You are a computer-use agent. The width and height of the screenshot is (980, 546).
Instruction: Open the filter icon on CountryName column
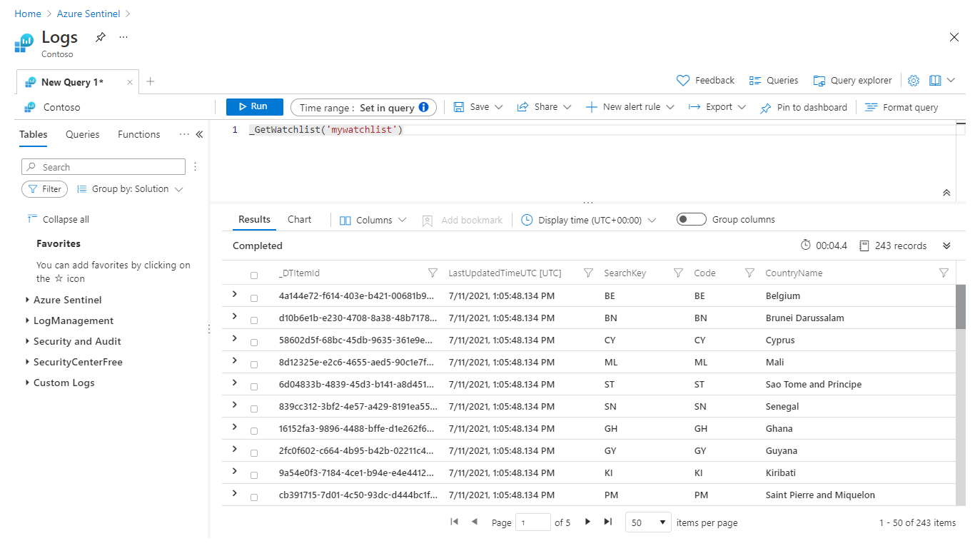click(944, 272)
